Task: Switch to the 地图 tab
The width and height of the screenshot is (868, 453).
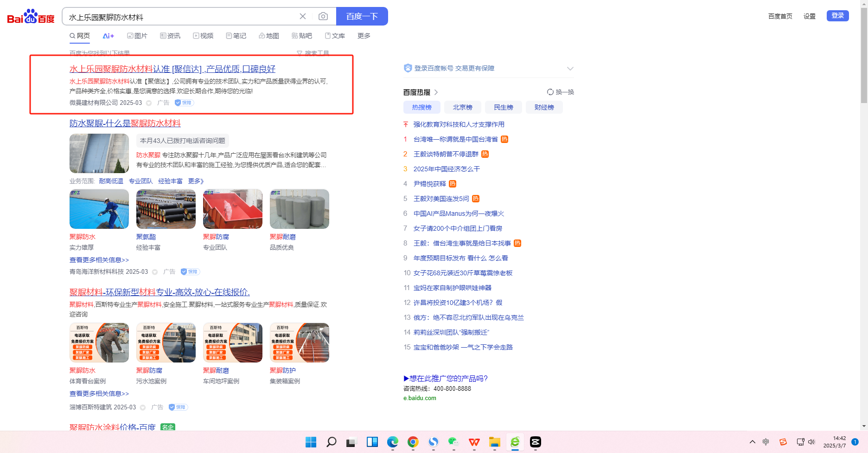Action: click(x=269, y=36)
